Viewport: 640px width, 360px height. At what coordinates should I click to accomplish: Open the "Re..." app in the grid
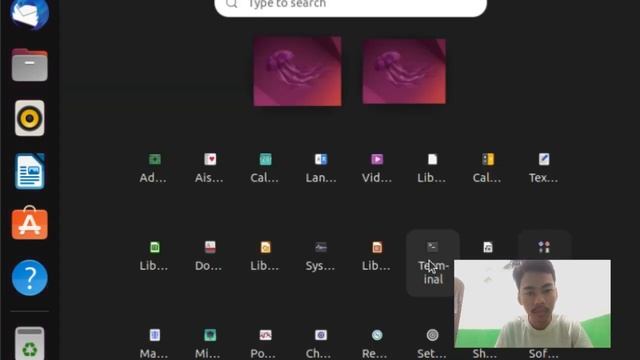coord(377,344)
